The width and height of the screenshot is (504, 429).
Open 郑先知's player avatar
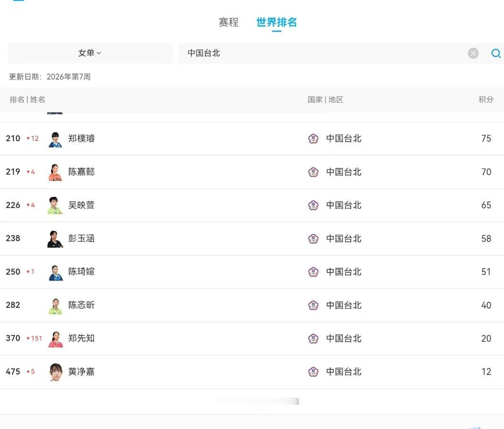click(55, 339)
